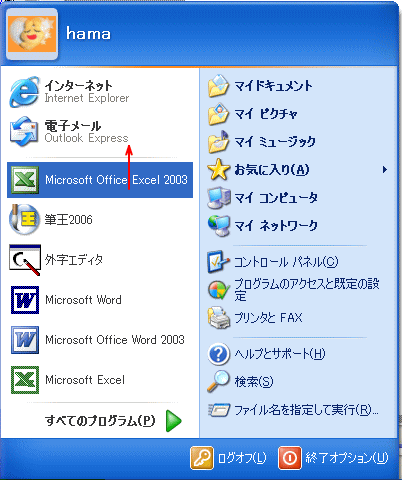The width and height of the screenshot is (402, 480).
Task: Select プログラムのアクセスと既定の設定 text
Action: coord(307,289)
